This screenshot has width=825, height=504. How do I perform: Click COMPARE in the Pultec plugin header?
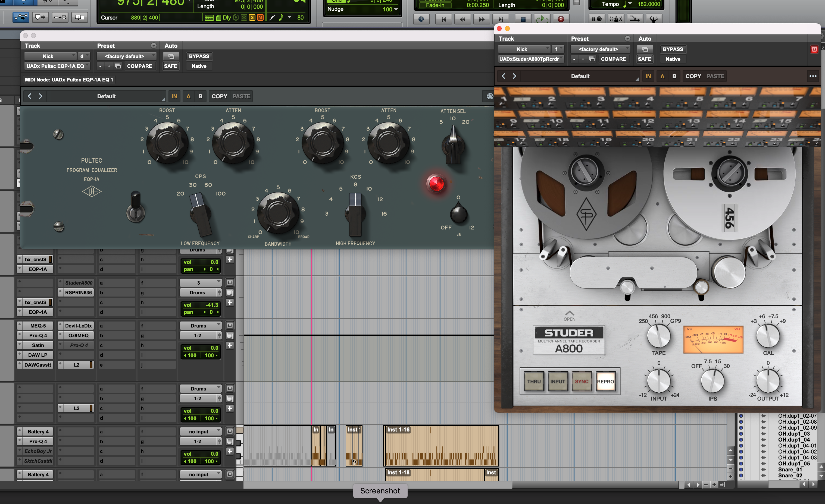(139, 66)
